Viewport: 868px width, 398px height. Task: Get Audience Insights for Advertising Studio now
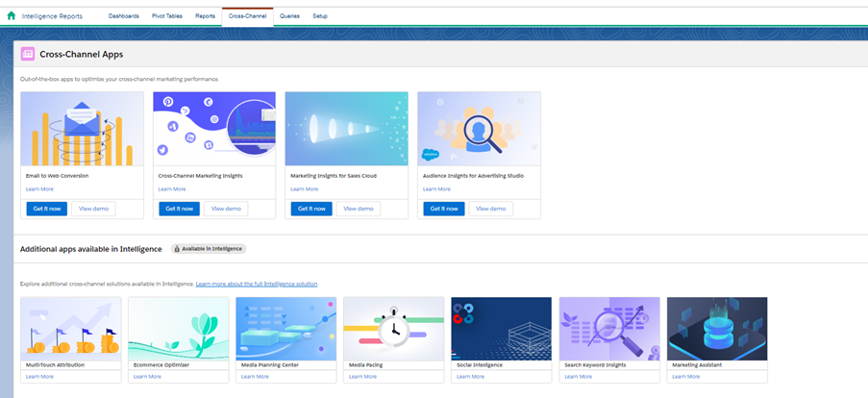click(x=444, y=209)
